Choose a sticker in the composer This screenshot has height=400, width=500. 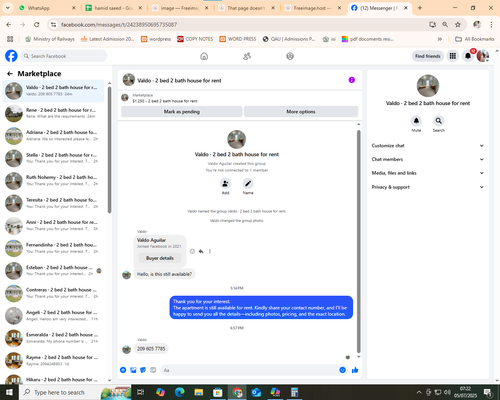143,370
